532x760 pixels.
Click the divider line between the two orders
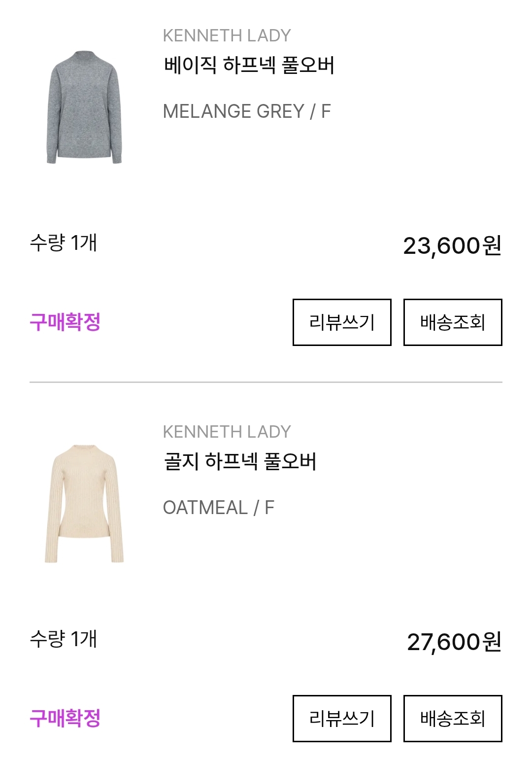click(x=266, y=382)
